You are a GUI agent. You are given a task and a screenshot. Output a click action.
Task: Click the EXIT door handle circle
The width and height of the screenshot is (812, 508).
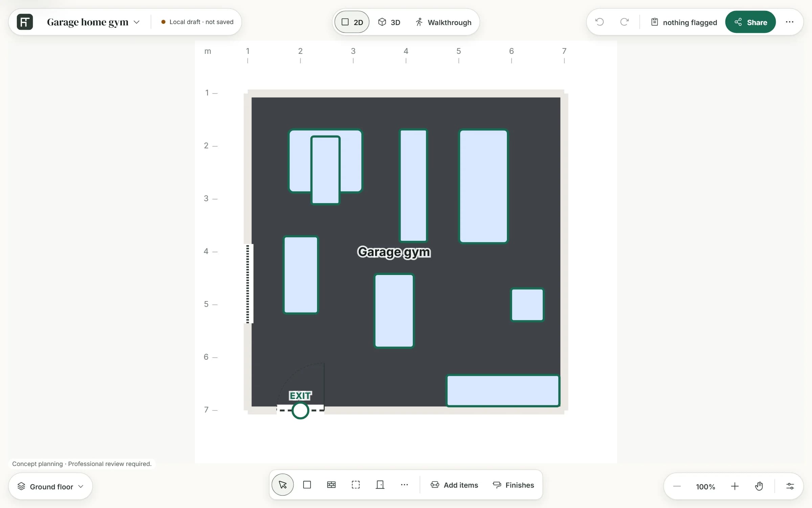(300, 410)
